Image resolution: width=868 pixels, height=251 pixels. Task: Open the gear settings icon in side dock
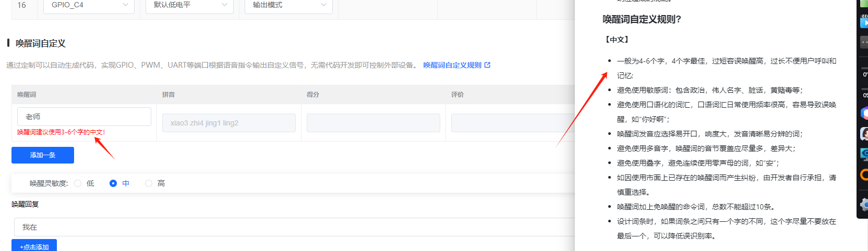click(864, 205)
